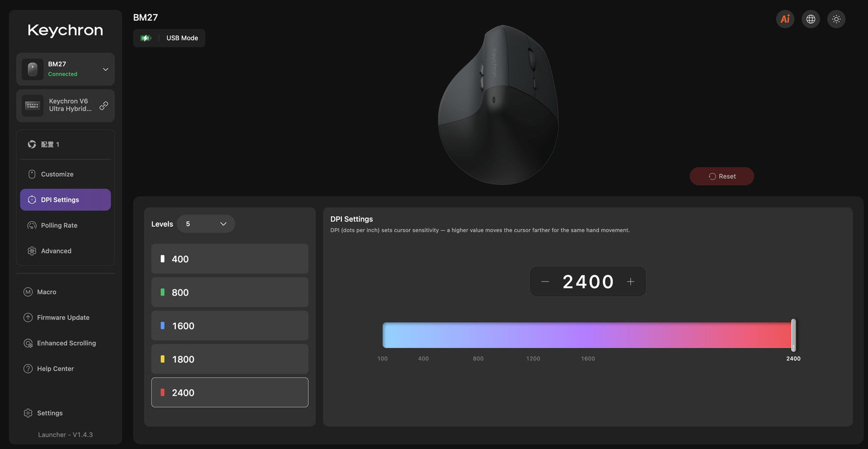Click the BM27 page title

click(145, 17)
